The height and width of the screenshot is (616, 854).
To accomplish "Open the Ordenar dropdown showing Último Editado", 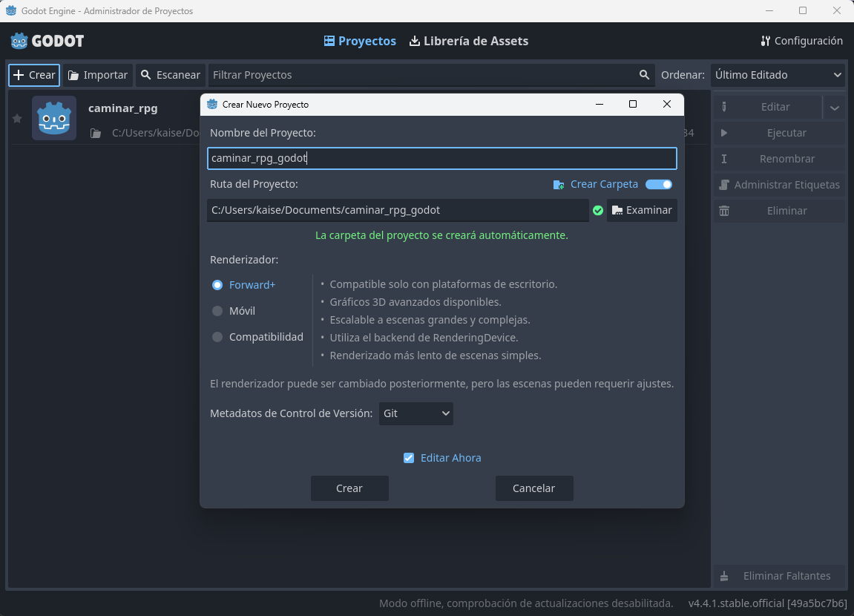I will pos(778,74).
